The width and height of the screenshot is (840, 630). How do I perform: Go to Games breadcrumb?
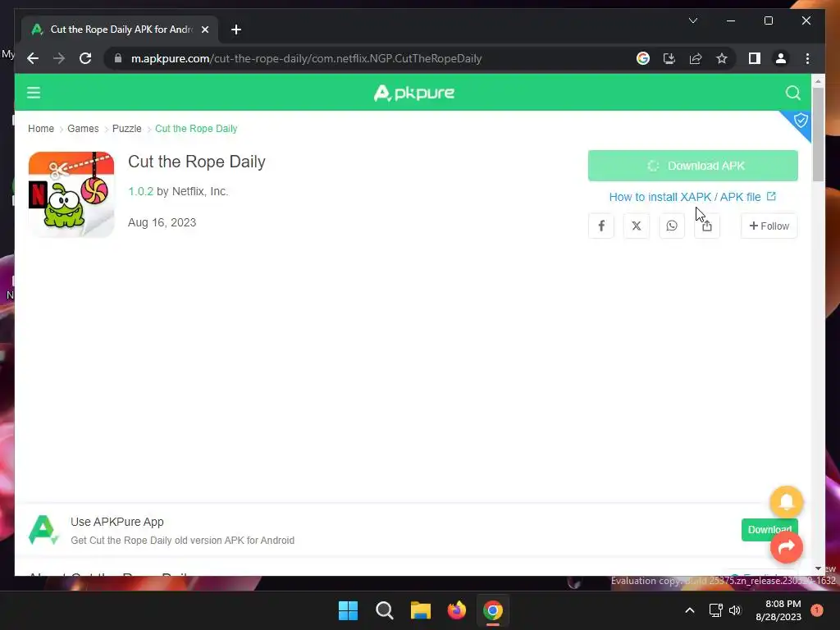[x=83, y=129]
